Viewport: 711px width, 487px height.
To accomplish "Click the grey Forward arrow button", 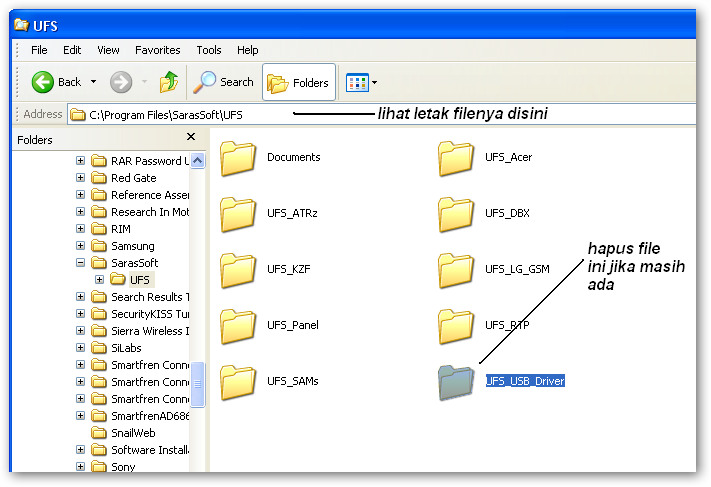I will click(121, 82).
